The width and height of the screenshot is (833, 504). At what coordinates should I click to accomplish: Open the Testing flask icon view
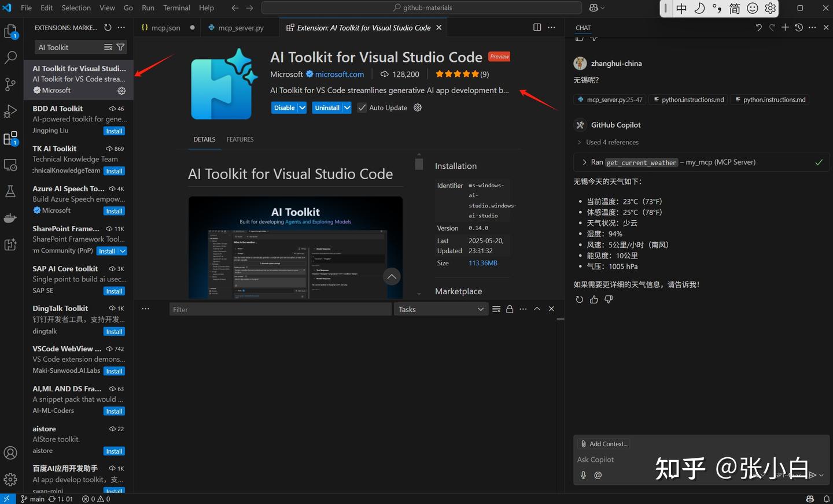(10, 191)
